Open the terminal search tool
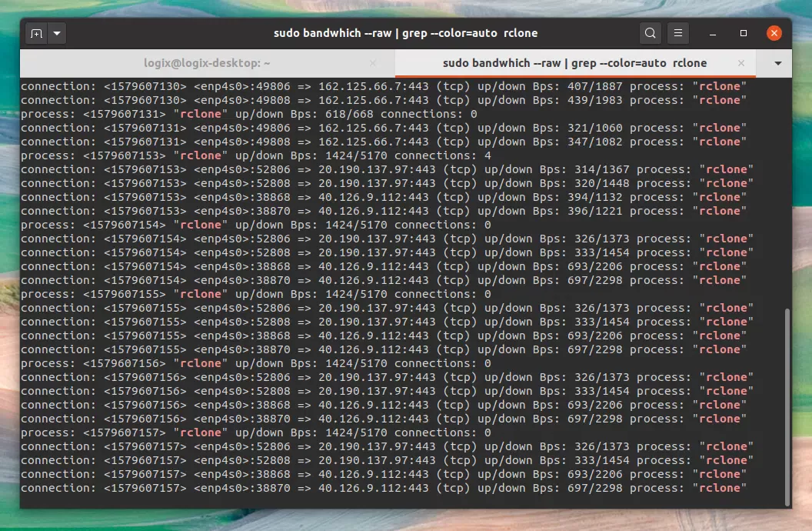The image size is (812, 531). (x=651, y=34)
